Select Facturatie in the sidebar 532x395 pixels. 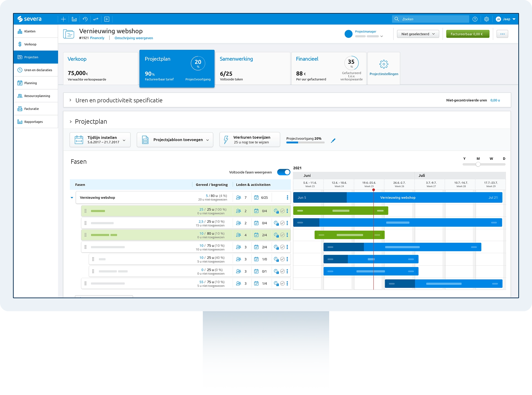32,109
